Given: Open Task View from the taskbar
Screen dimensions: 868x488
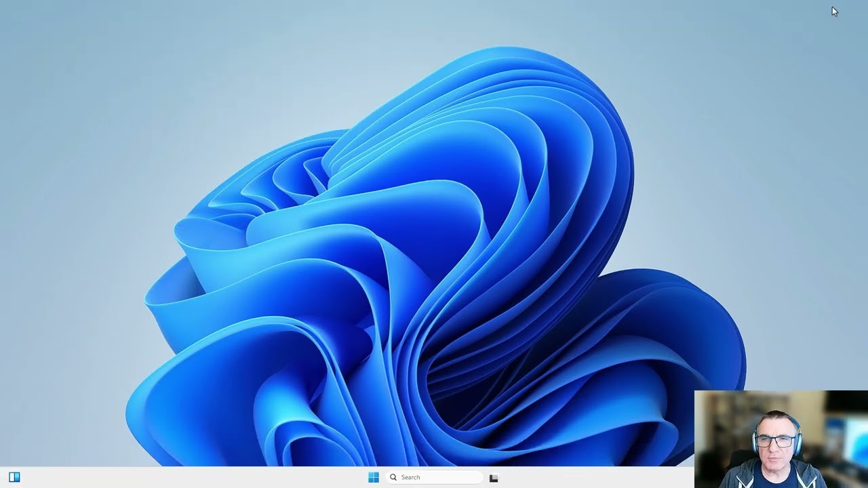Looking at the screenshot, I should coord(494,478).
